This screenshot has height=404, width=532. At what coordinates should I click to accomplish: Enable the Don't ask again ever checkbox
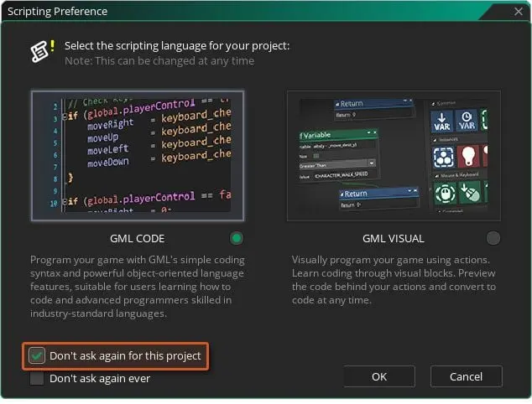coord(38,379)
